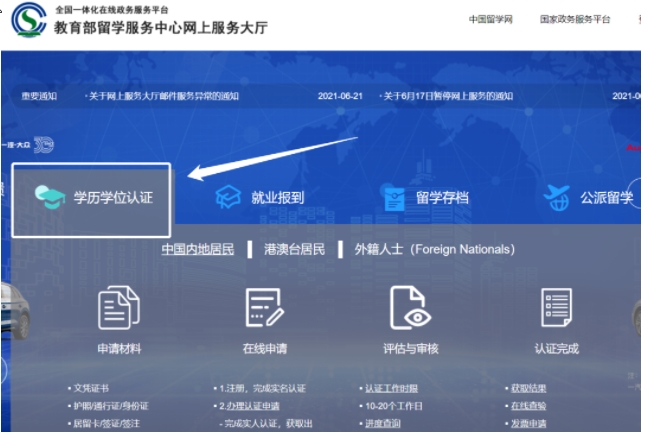Screen dimensions: 646x433
Task: Switch to 中国内地居民 option
Action: click(198, 249)
